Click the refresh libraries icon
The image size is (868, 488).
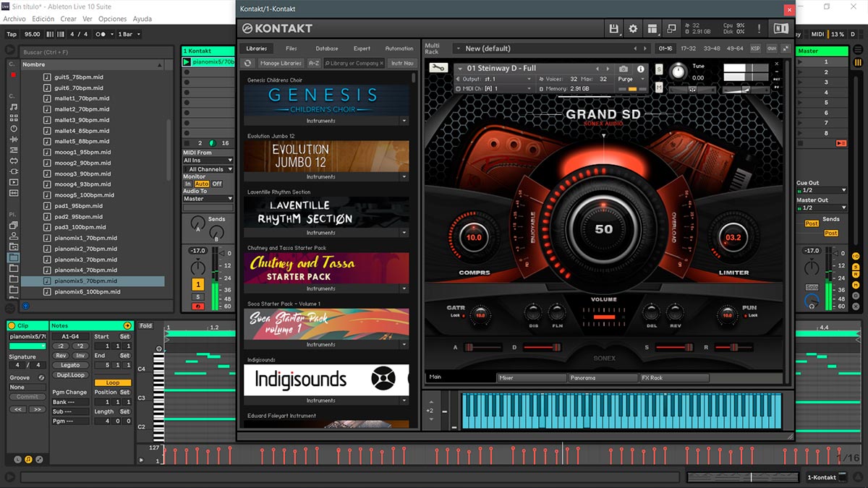click(x=247, y=64)
